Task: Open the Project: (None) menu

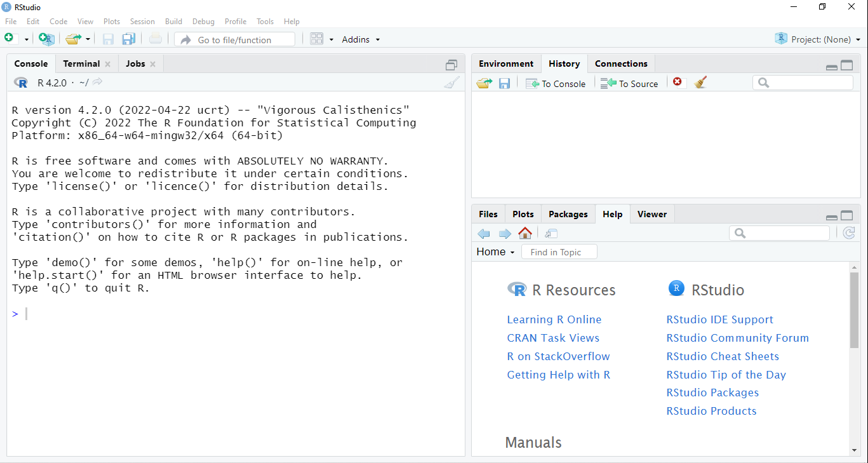Action: point(818,39)
